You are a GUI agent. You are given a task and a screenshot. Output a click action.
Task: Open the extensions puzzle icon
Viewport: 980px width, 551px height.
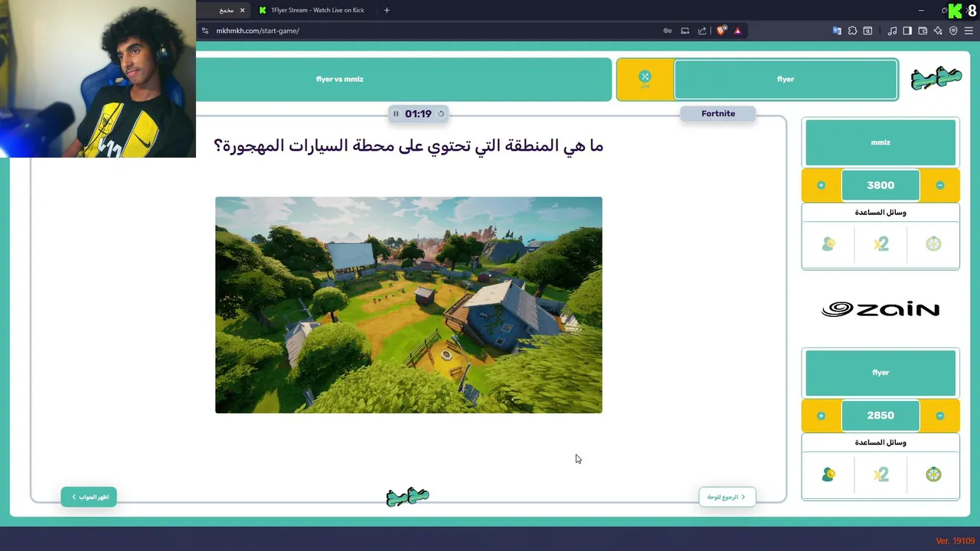click(852, 31)
